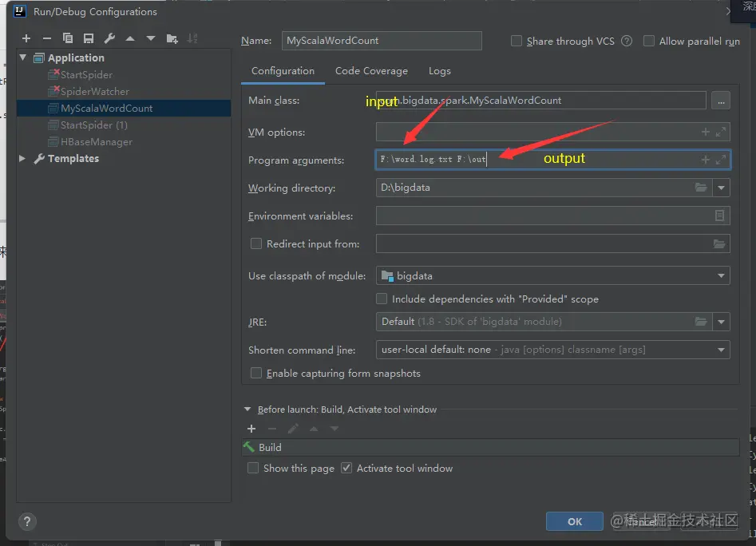Click the OK button
This screenshot has width=756, height=546.
click(x=574, y=521)
